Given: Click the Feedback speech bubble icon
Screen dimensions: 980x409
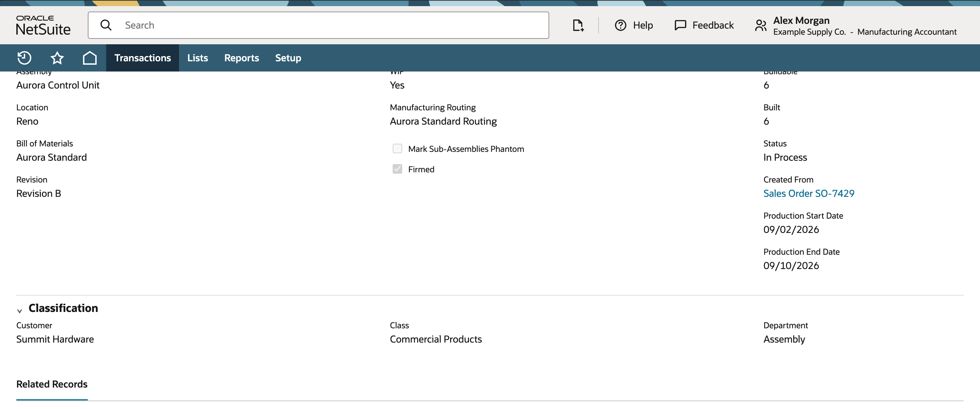Looking at the screenshot, I should [680, 25].
